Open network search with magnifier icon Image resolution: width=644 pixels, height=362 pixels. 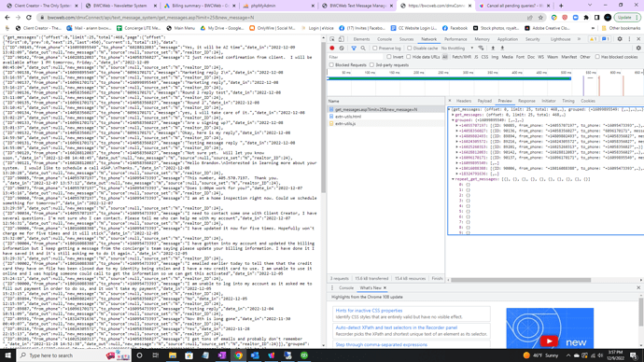pyautogui.click(x=363, y=48)
